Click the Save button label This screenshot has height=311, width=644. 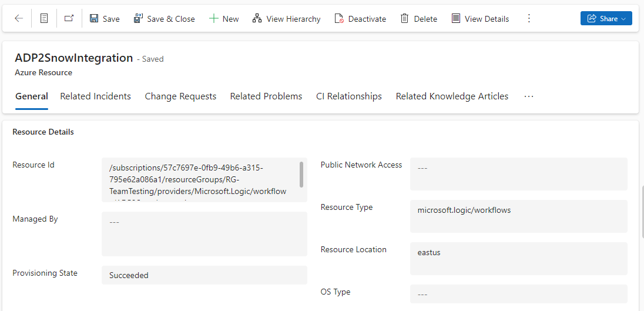(111, 19)
